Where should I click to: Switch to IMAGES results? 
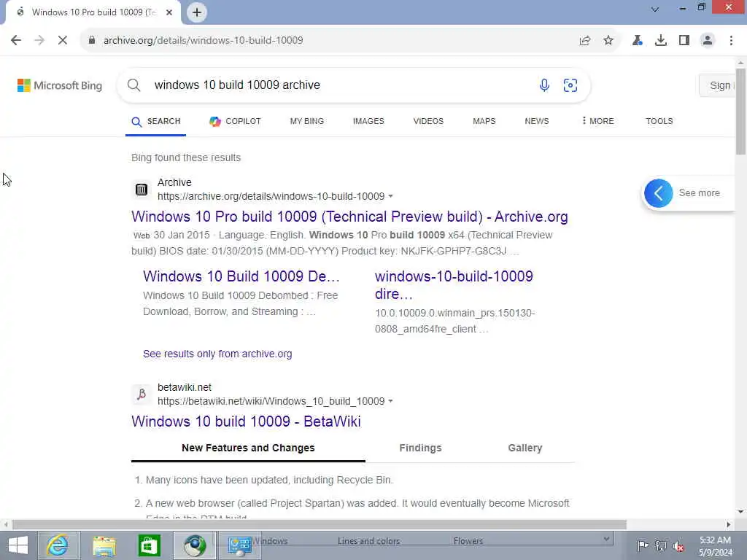(368, 122)
